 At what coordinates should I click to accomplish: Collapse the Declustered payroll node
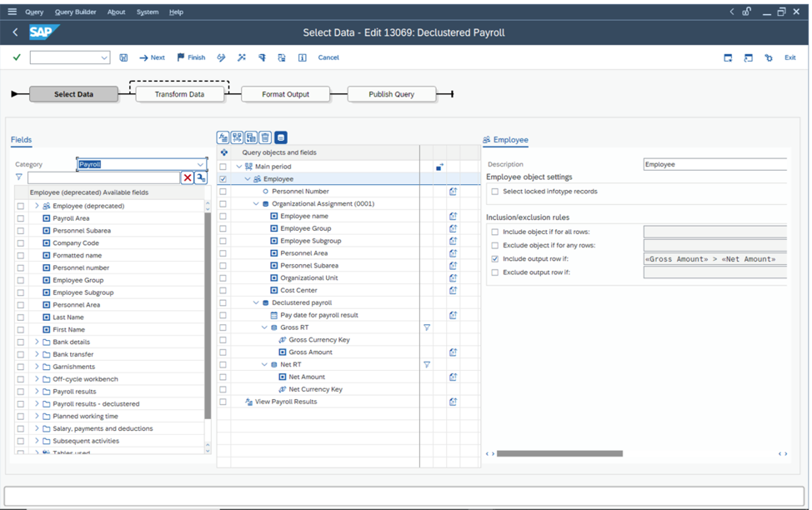pos(256,302)
